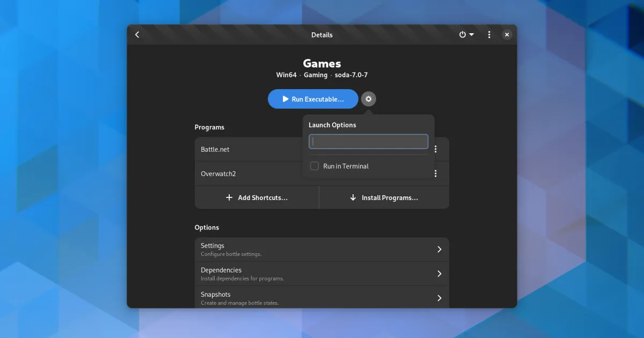Expand Snapshots using its chevron arrow
Screen dimensions: 644x338
[x=439, y=298]
